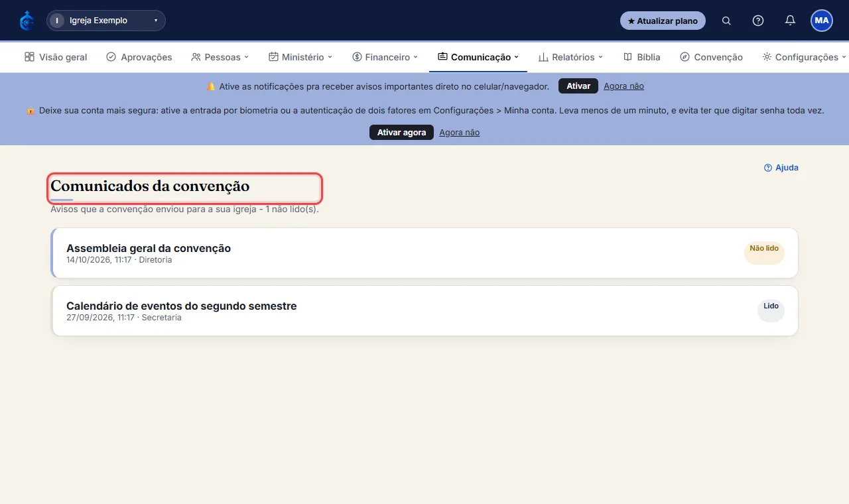
Task: Click the Convenção compass icon
Action: pyautogui.click(x=685, y=57)
